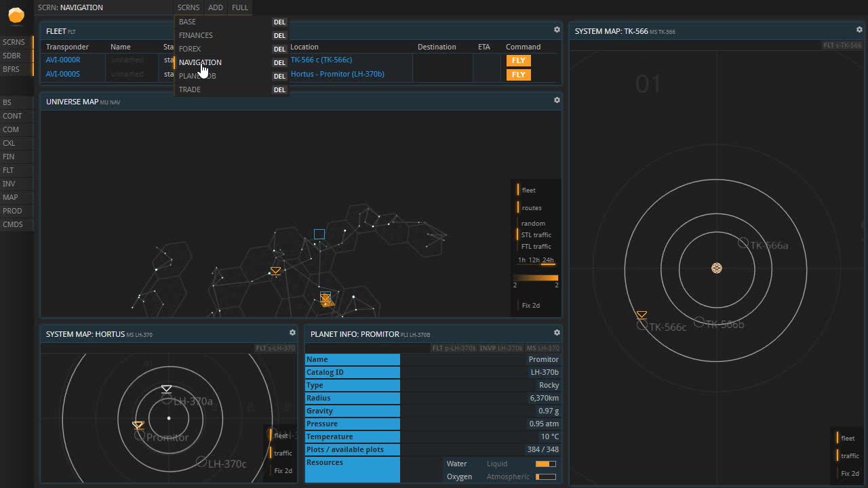Viewport: 868px width, 488px height.
Task: Toggle routes overlay on Universe Map
Action: click(x=530, y=208)
